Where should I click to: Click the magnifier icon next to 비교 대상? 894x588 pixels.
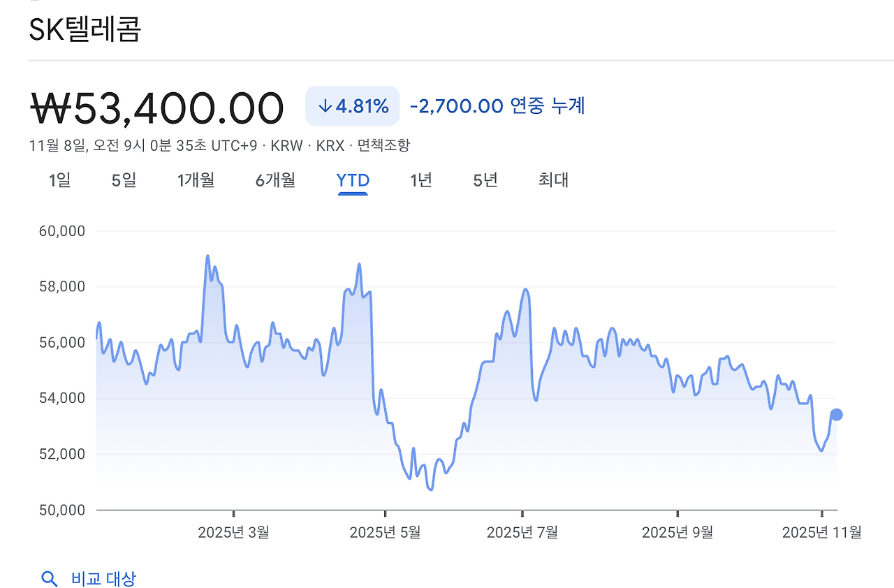pyautogui.click(x=50, y=579)
